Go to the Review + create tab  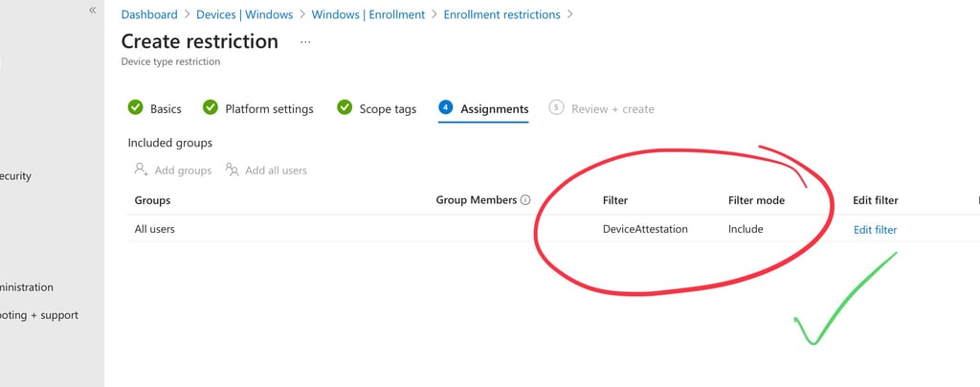[x=612, y=109]
